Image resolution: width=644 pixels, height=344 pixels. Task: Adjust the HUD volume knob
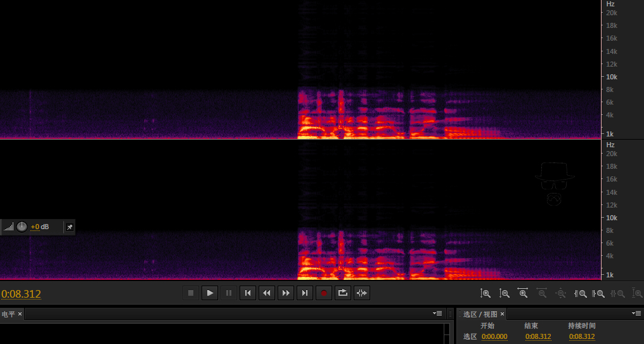22,227
